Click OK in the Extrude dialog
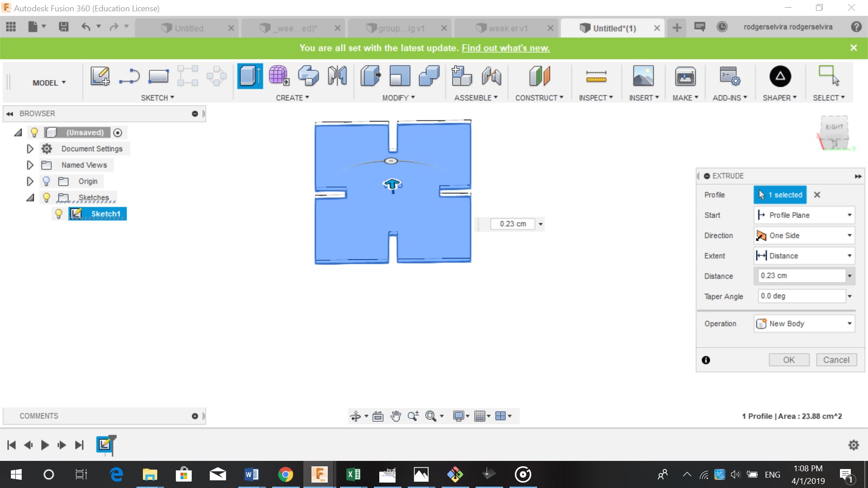This screenshot has width=868, height=488. pos(788,360)
